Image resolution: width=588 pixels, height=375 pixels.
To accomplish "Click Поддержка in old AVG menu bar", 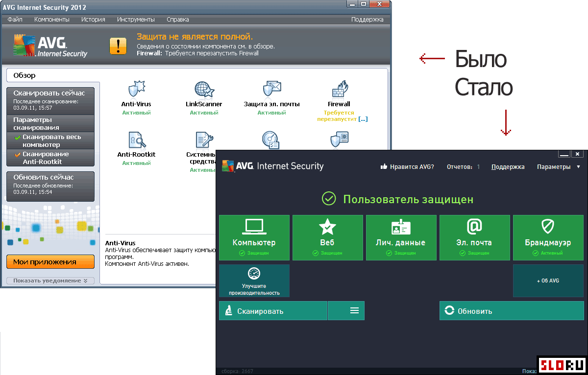I will pos(367,20).
